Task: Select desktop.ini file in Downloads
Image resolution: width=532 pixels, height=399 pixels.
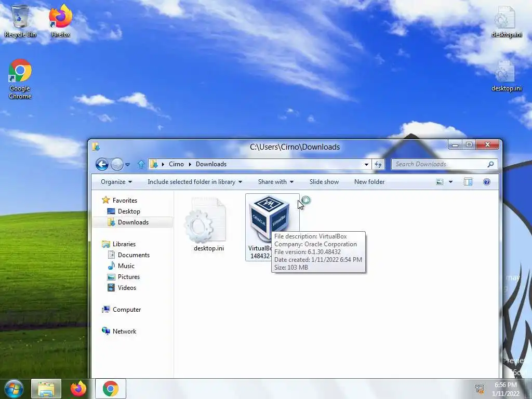Action: click(208, 224)
